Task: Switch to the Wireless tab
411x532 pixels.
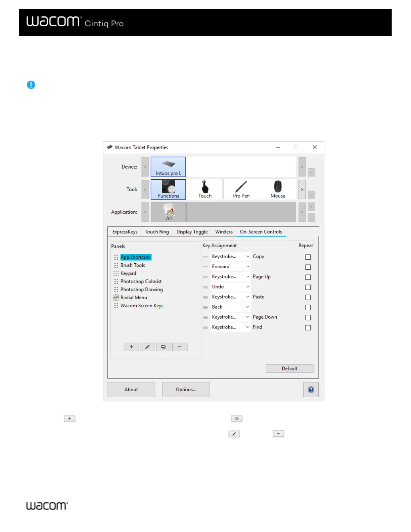Action: pos(224,232)
